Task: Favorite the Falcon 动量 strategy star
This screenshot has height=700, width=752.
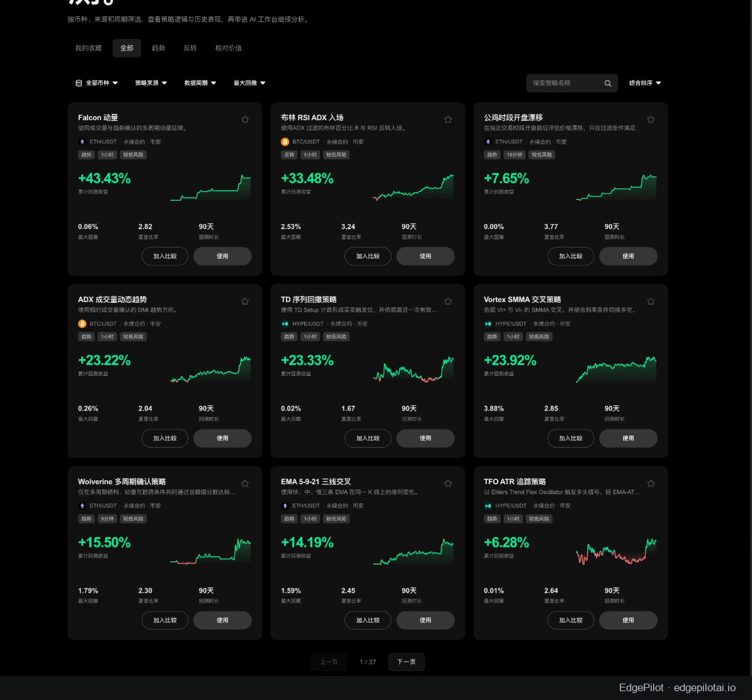Action: click(245, 120)
